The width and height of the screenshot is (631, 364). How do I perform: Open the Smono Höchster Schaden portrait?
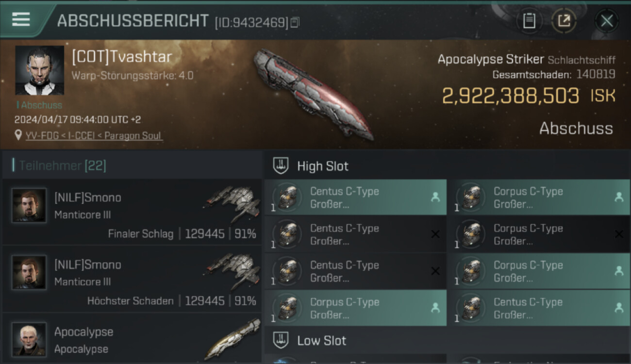[29, 272]
